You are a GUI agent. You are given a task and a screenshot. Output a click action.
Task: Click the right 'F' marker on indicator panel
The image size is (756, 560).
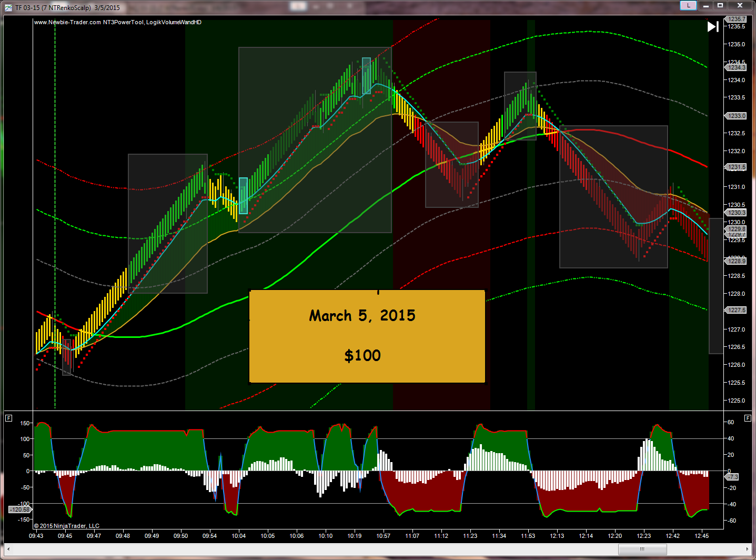coord(748,418)
